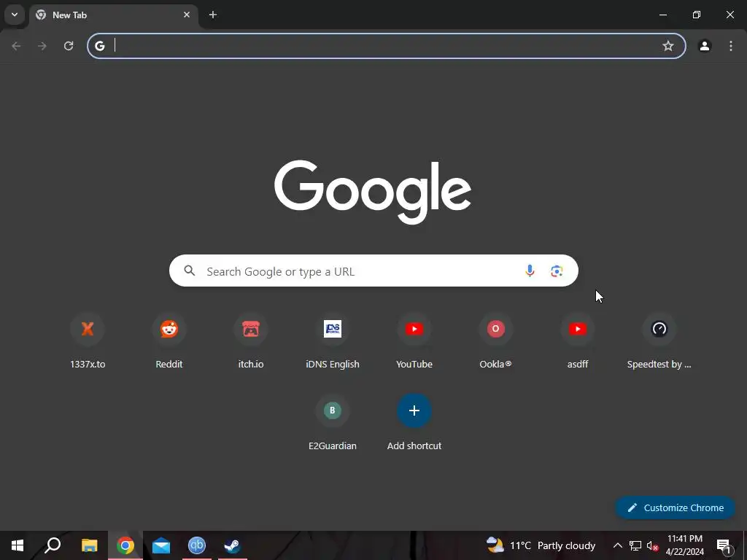The width and height of the screenshot is (747, 560).
Task: Open the itch.io shortcut
Action: tap(251, 341)
